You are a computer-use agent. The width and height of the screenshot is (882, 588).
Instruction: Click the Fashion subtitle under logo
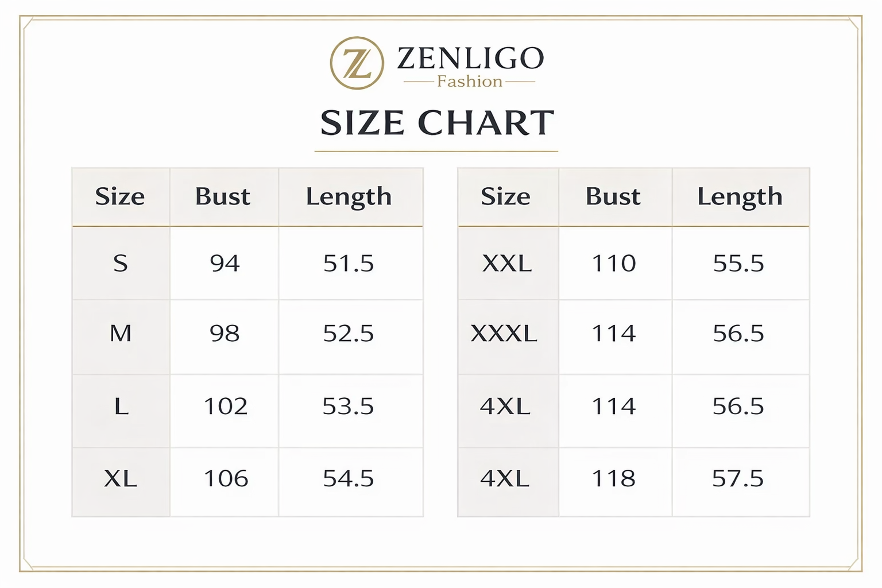(469, 82)
